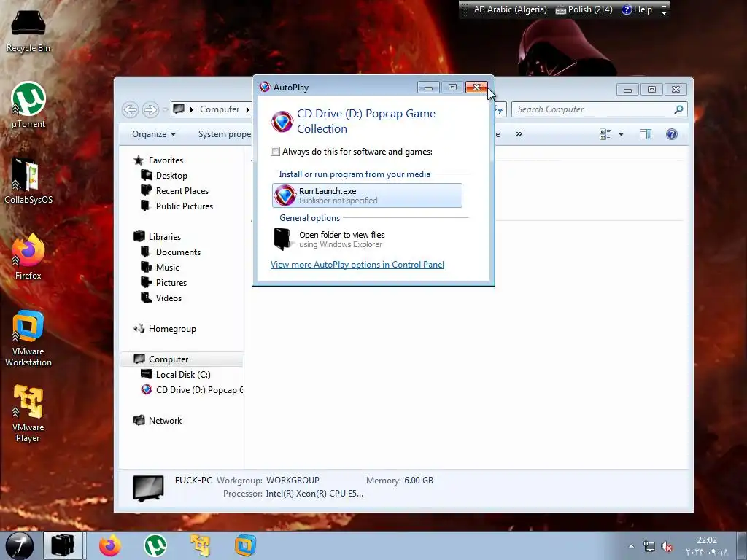Click the change view icon in Explorer

605,134
